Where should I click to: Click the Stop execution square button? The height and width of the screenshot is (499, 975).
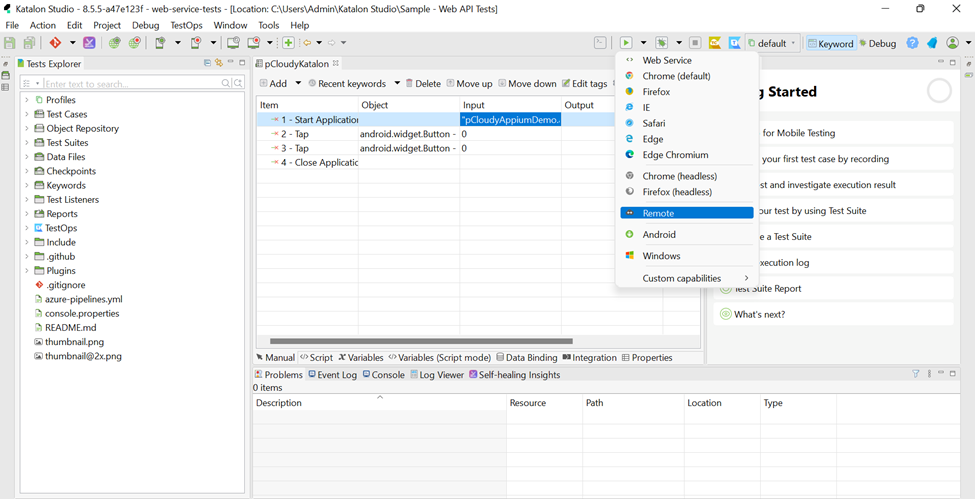695,43
